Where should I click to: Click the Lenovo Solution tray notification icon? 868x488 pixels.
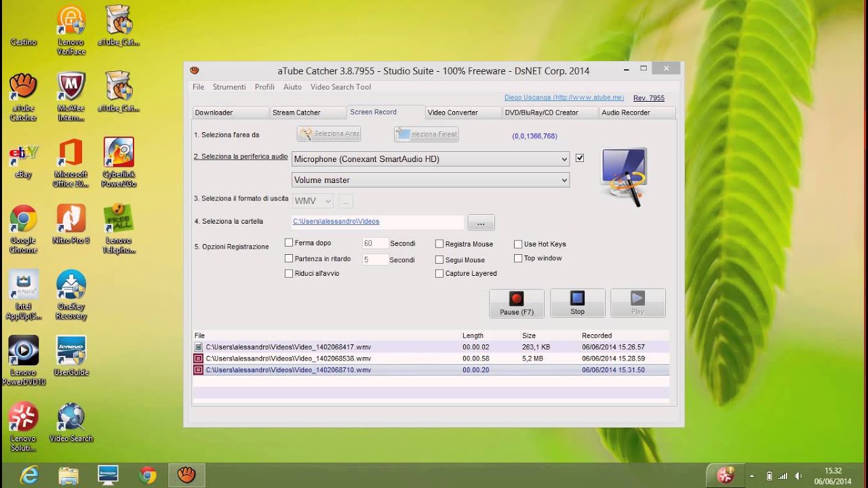click(726, 476)
